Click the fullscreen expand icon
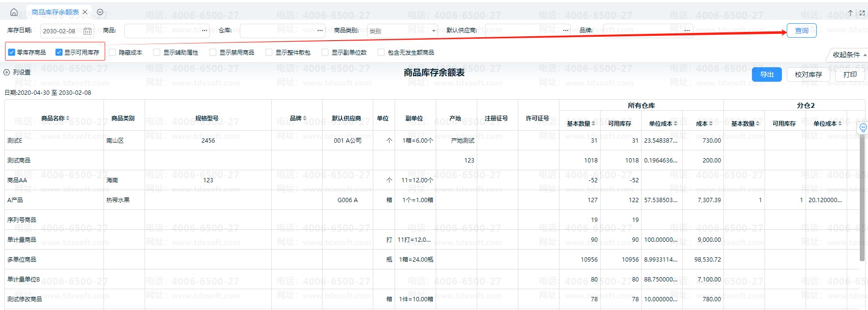The width and height of the screenshot is (868, 310). click(862, 13)
